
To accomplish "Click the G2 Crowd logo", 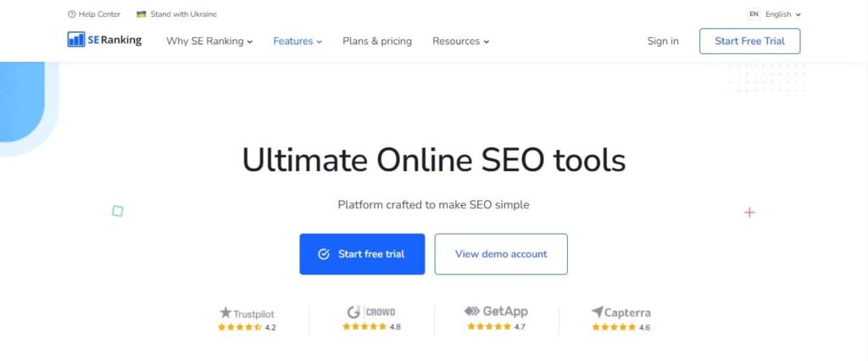I will 371,313.
